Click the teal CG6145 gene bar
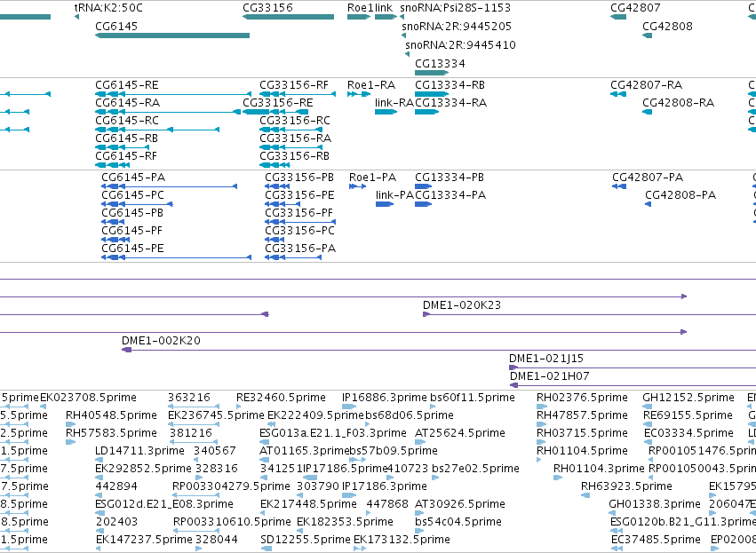The height and width of the screenshot is (553, 756). 172,36
